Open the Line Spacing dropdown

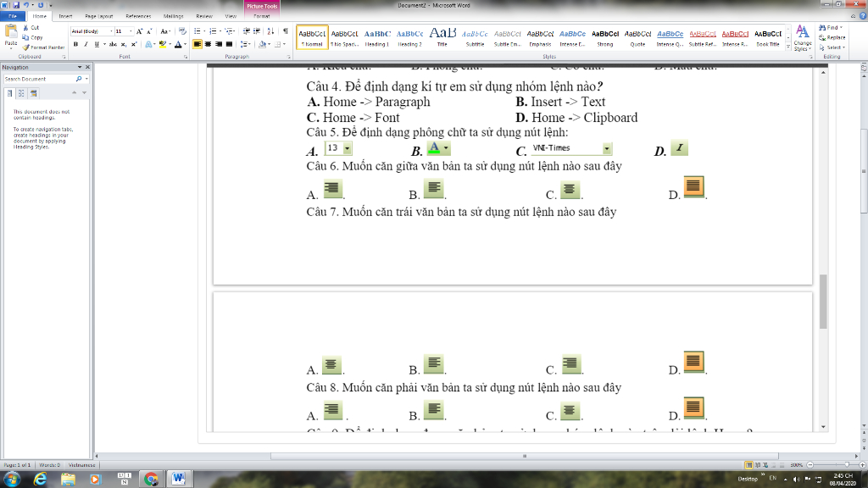pyautogui.click(x=246, y=44)
